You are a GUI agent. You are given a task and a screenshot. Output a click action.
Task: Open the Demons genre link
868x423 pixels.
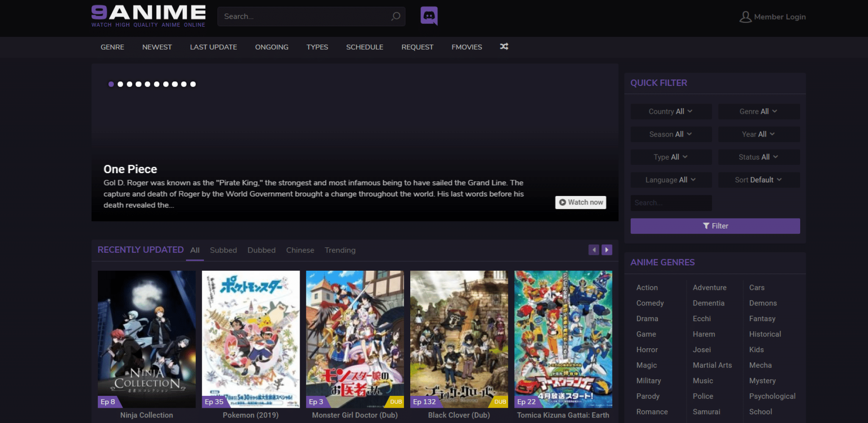pyautogui.click(x=762, y=303)
